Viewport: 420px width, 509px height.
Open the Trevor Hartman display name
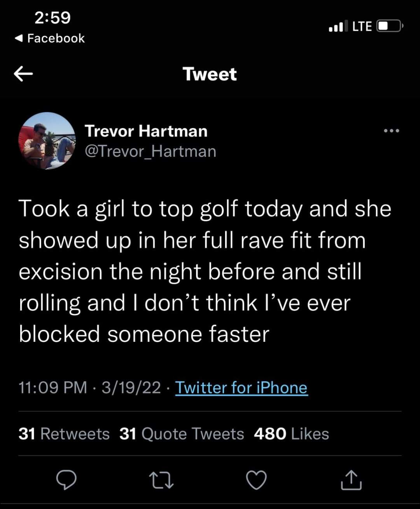tap(146, 131)
